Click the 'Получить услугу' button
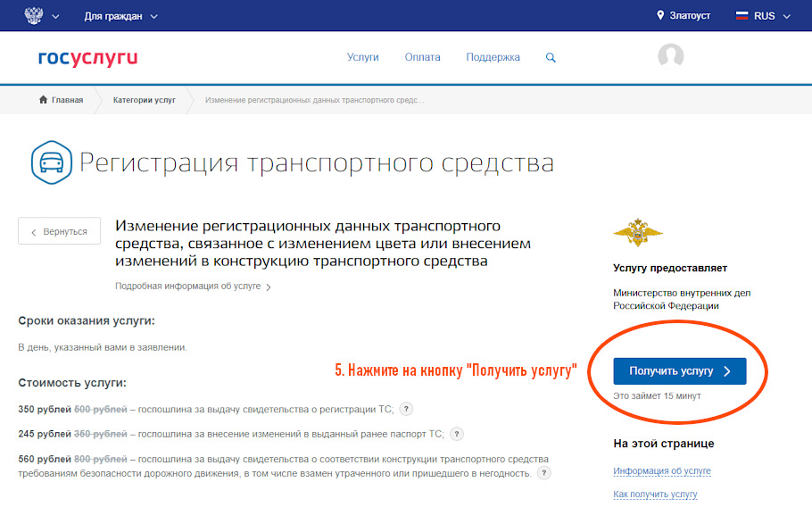812x507 pixels. [679, 370]
